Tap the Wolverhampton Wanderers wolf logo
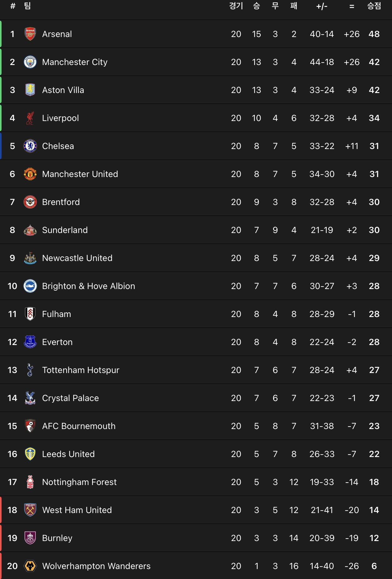 pyautogui.click(x=30, y=566)
